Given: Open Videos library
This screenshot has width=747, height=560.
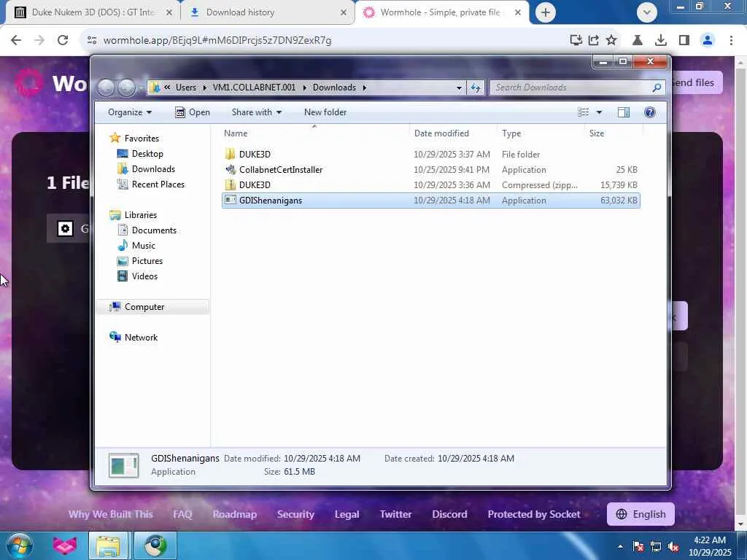Looking at the screenshot, I should point(144,276).
